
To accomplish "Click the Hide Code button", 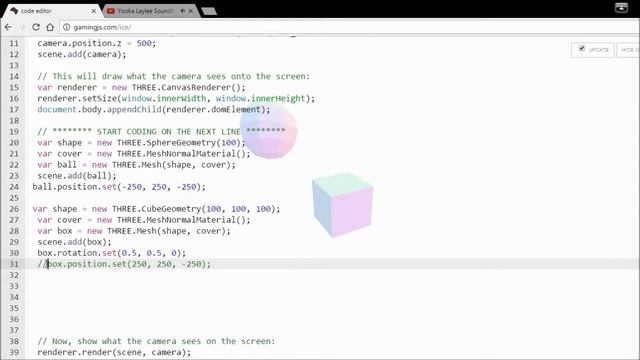I will pyautogui.click(x=629, y=50).
